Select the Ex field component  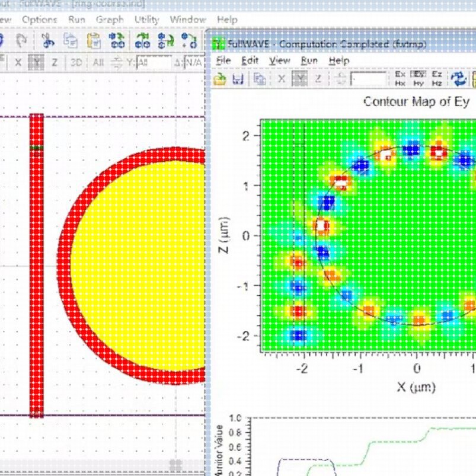pos(400,74)
